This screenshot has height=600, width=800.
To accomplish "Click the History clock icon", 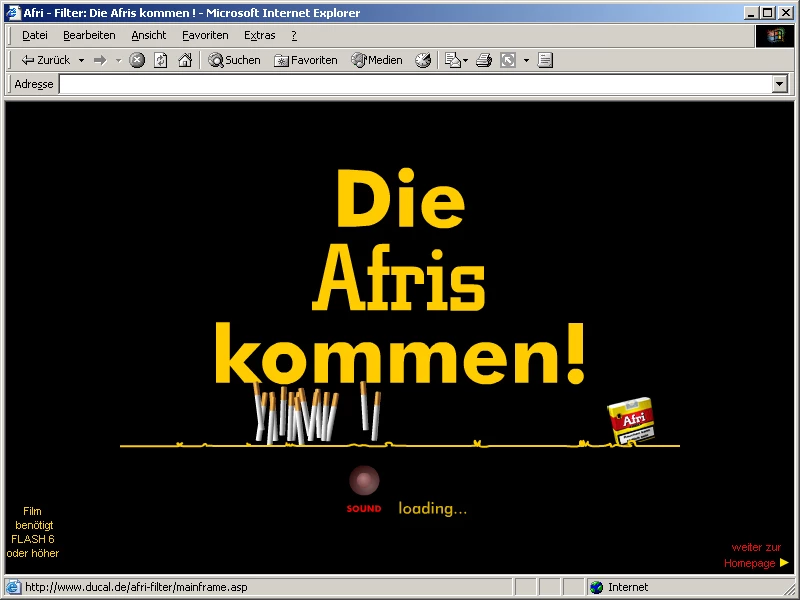I will click(423, 60).
